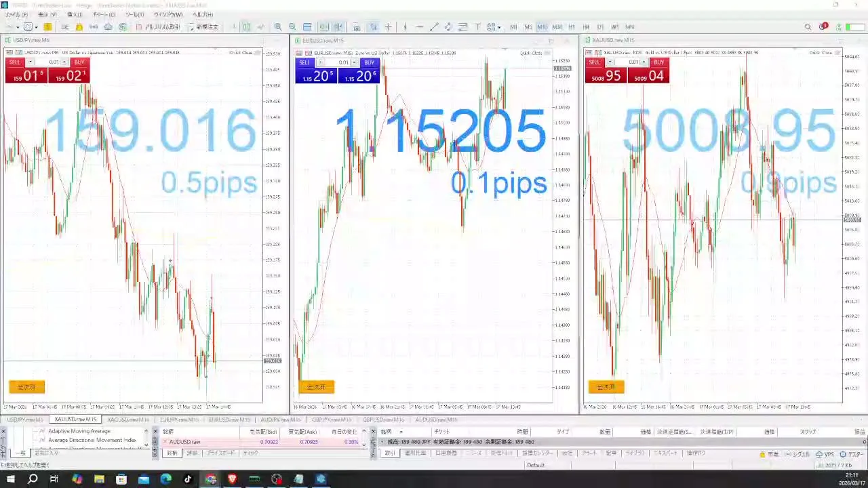Toggle the algorithmic trading (アルゴリズム取引) button
Viewport: 868px width, 488px height.
(158, 27)
